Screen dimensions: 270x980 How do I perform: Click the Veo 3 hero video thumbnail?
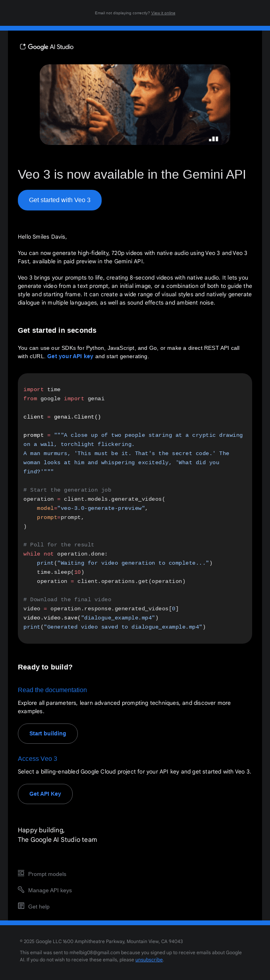pyautogui.click(x=135, y=104)
